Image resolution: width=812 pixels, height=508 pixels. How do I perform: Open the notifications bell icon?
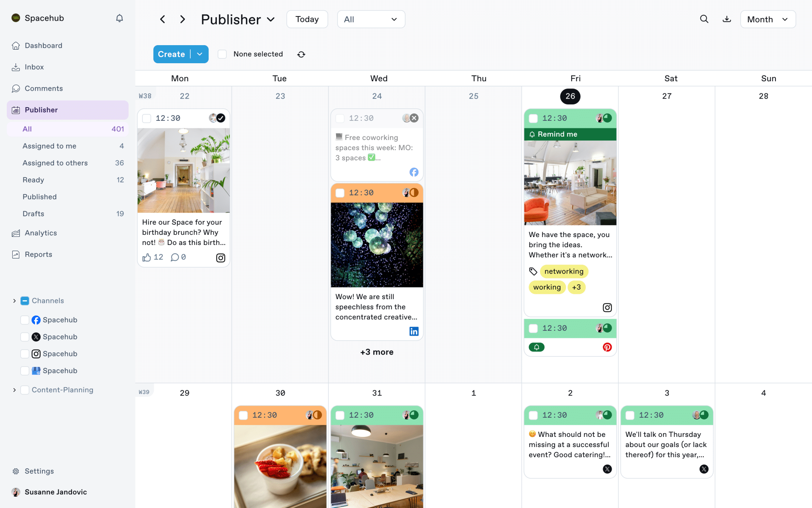coord(119,18)
